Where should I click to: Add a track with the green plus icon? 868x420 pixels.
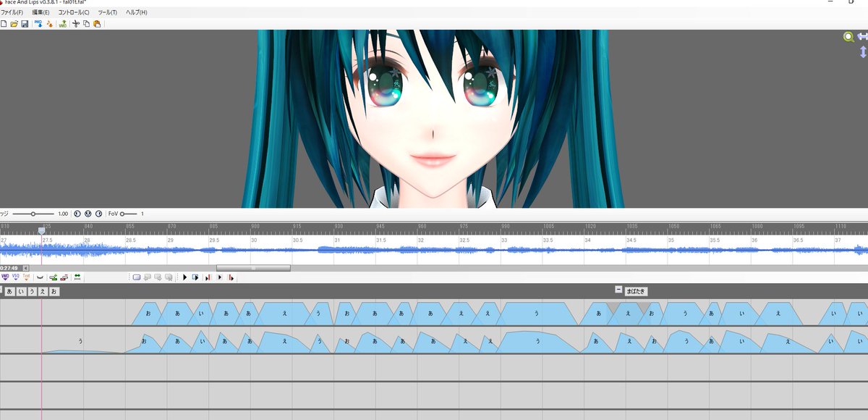(x=54, y=277)
